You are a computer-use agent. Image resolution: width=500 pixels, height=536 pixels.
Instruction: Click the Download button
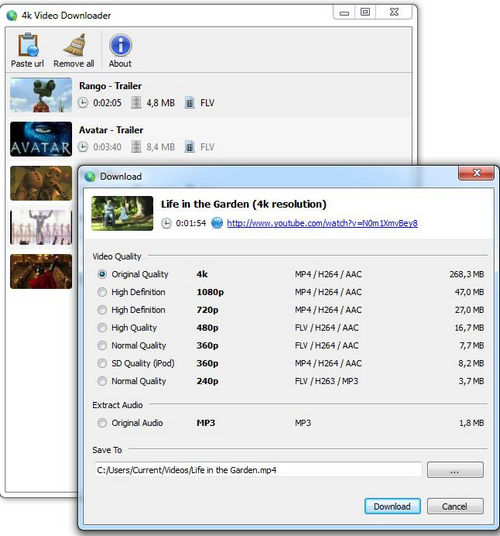click(x=392, y=506)
